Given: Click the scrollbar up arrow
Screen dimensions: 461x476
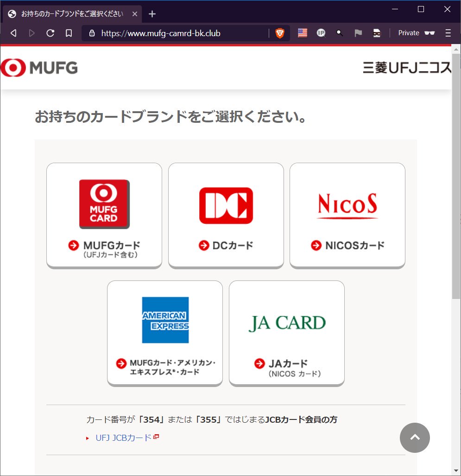Looking at the screenshot, I should tap(456, 50).
